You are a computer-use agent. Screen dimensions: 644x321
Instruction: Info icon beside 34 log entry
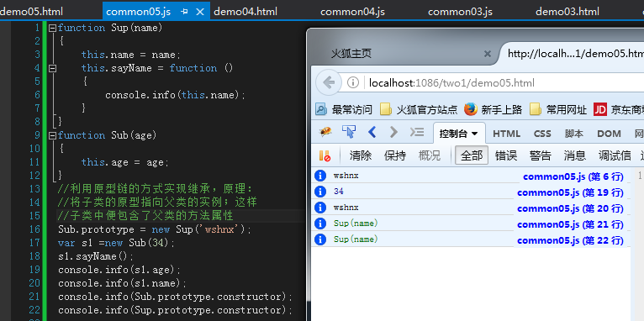point(320,192)
